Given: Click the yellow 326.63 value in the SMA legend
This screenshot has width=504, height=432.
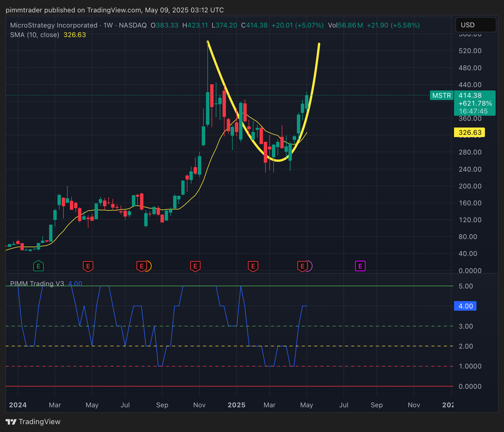Looking at the screenshot, I should click(75, 35).
